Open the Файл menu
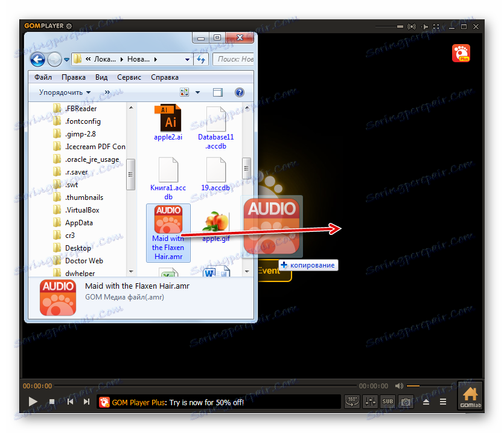Screen dimensions: 504x433 coord(43,77)
